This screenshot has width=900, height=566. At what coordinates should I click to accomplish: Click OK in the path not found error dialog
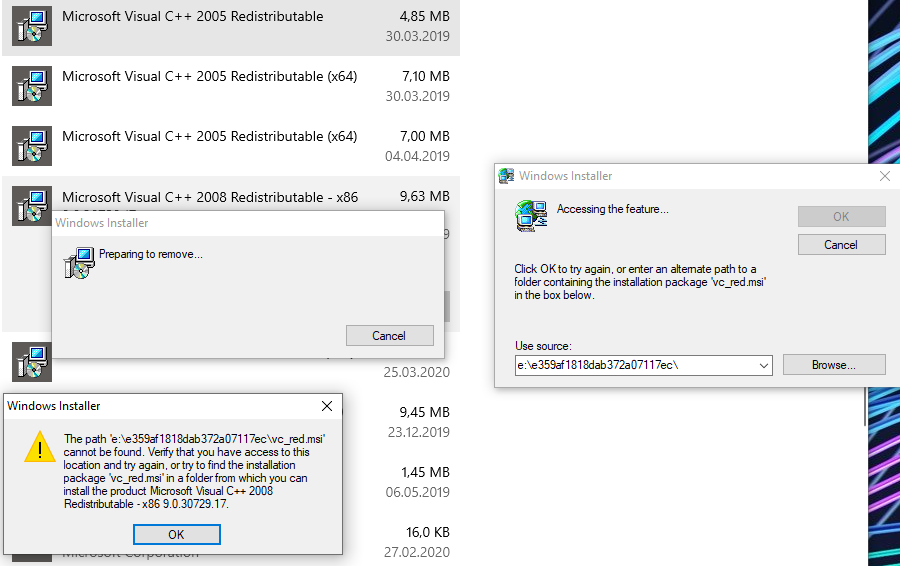click(x=177, y=534)
